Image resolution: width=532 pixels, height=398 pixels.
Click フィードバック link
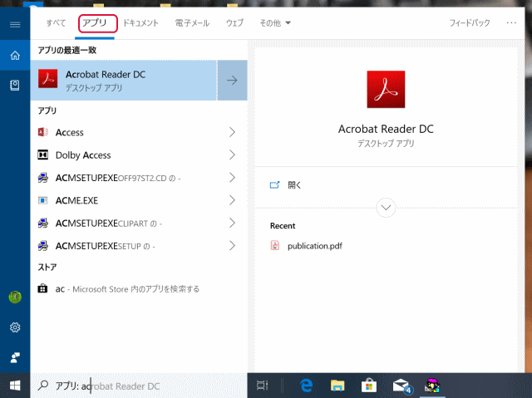pyautogui.click(x=470, y=22)
